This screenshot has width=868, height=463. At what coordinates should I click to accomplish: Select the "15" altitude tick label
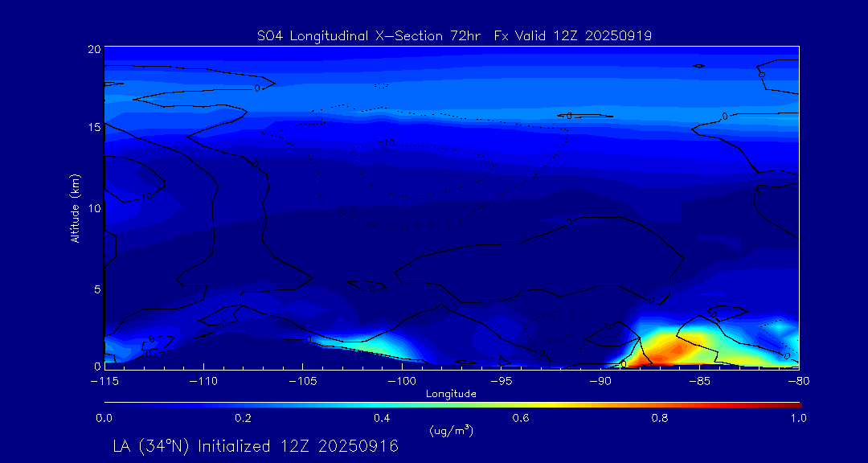coord(95,127)
